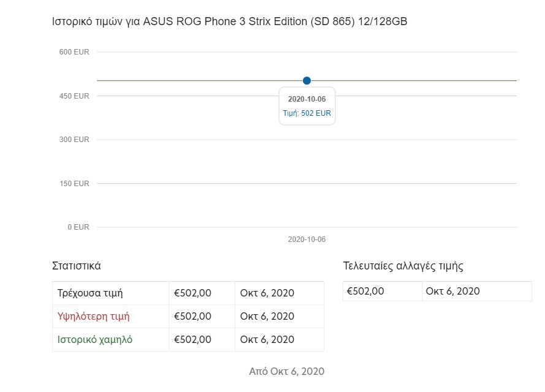The width and height of the screenshot is (545, 392).
Task: Click the 150 EUR axis label
Action: coord(74,183)
